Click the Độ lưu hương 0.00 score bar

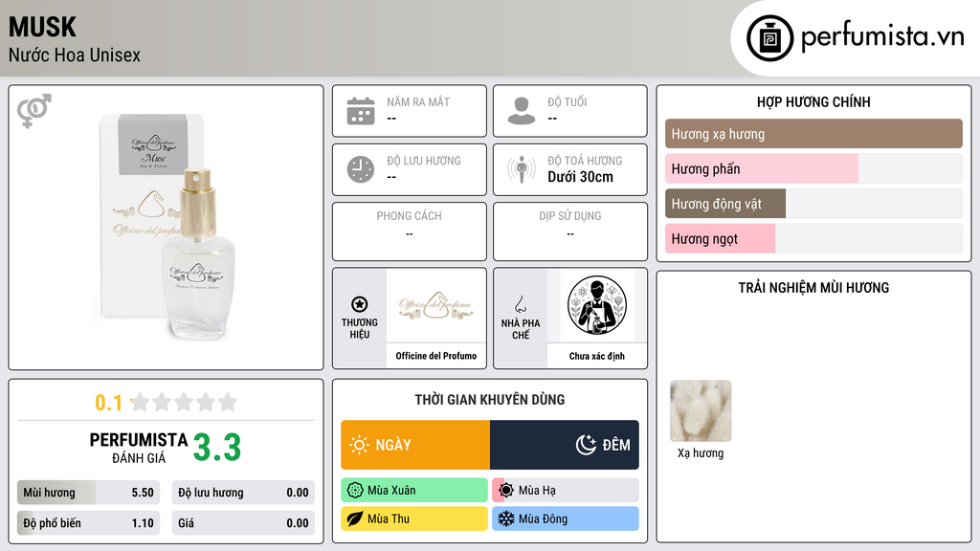243,493
